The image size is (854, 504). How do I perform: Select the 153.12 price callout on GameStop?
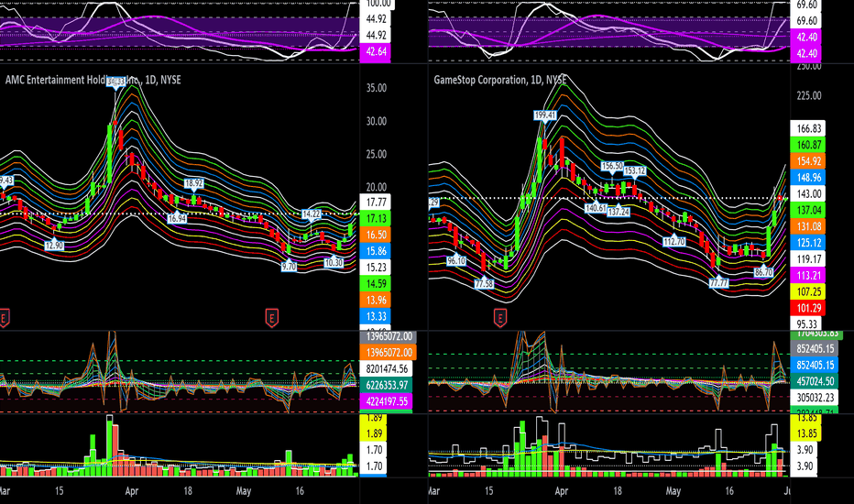pos(634,170)
